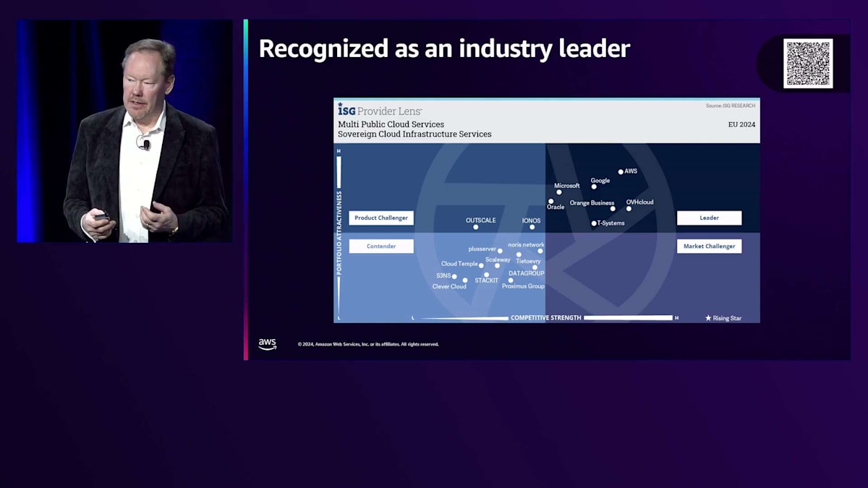
Task: Click the OVHcloud label
Action: (639, 202)
